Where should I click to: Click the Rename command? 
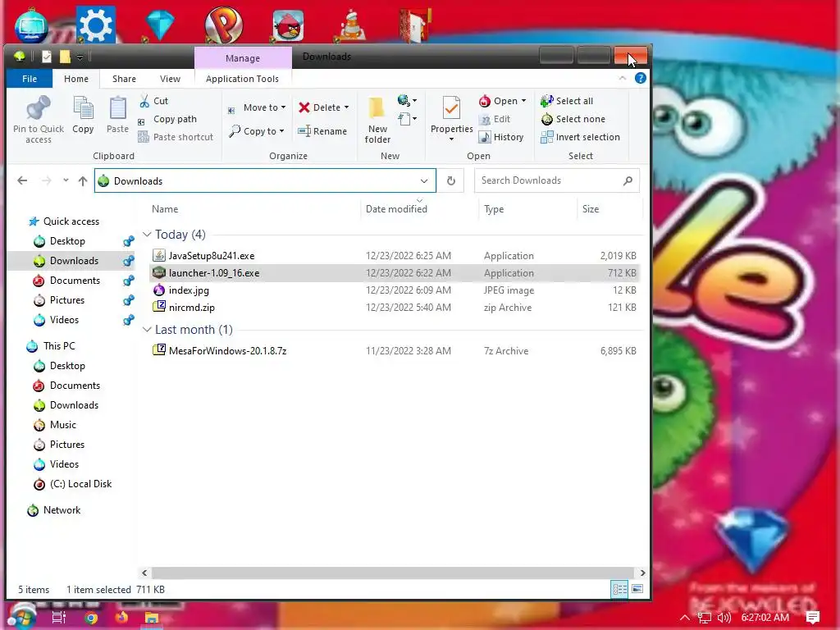322,131
